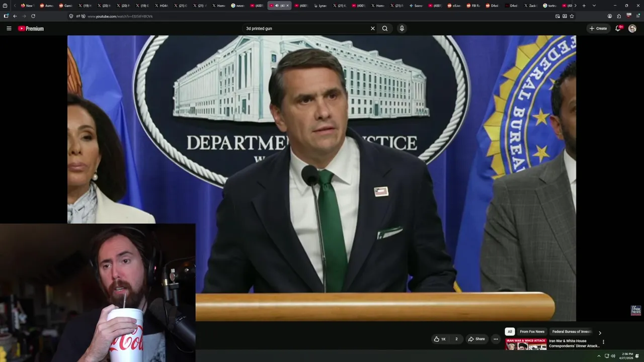The width and height of the screenshot is (644, 362).
Task: Switch to the 'New' Firefox tab
Action: coord(27,6)
